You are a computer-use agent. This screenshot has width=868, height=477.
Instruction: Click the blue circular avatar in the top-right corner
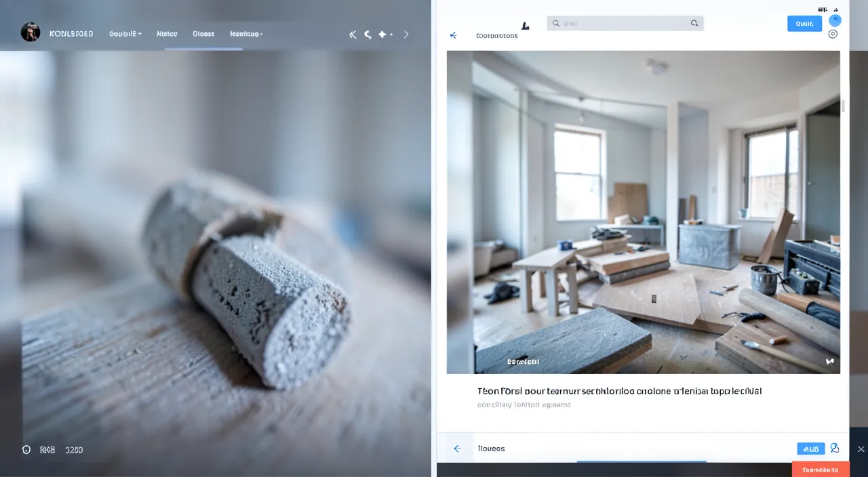coord(835,20)
